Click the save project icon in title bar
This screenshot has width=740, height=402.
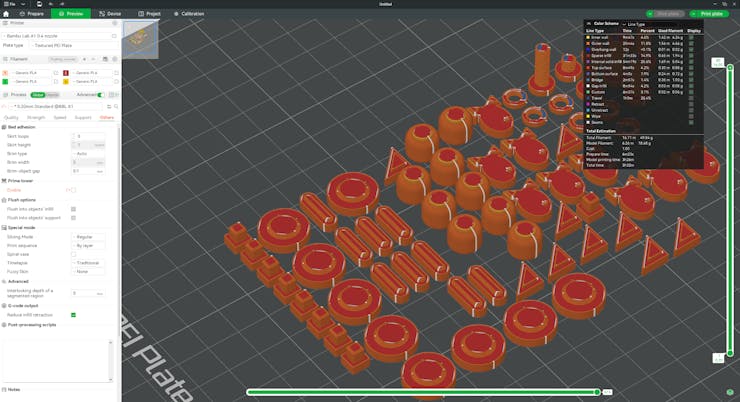[x=39, y=4]
